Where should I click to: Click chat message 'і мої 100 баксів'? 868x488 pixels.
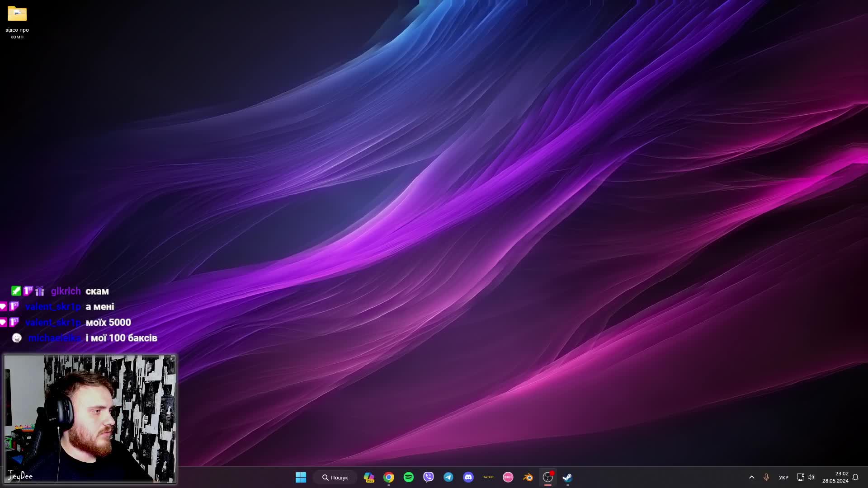pyautogui.click(x=122, y=338)
